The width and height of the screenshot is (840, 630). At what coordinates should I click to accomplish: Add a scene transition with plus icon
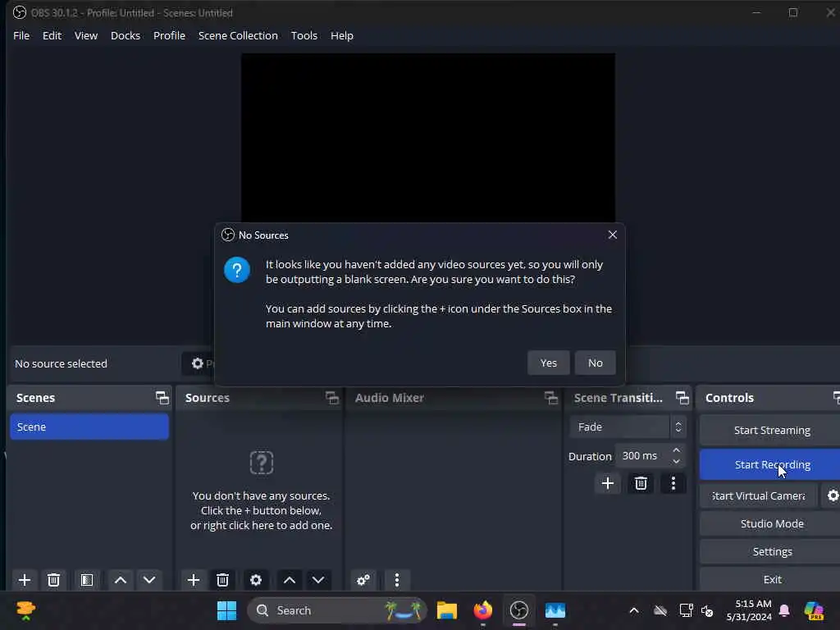[608, 483]
